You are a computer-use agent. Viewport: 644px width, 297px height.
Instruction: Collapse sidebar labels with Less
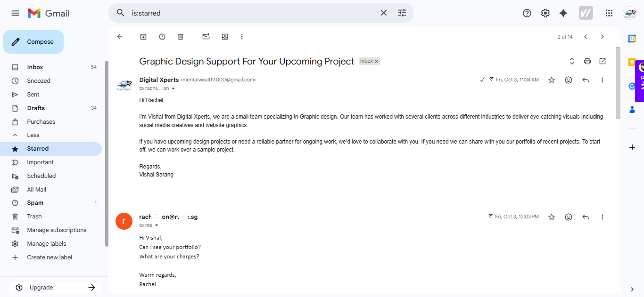click(x=33, y=135)
